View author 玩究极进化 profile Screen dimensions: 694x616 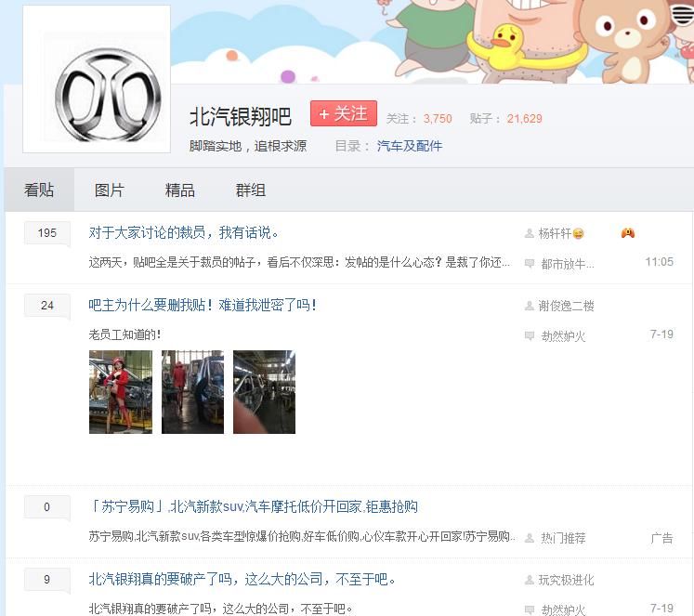(x=566, y=580)
